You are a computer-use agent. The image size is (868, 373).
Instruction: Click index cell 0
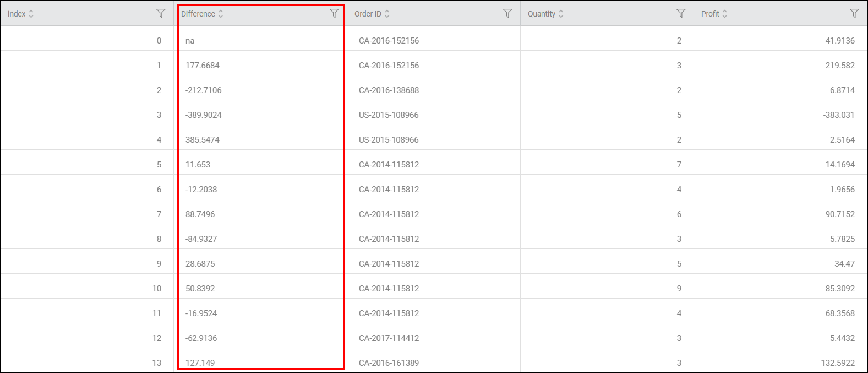159,41
